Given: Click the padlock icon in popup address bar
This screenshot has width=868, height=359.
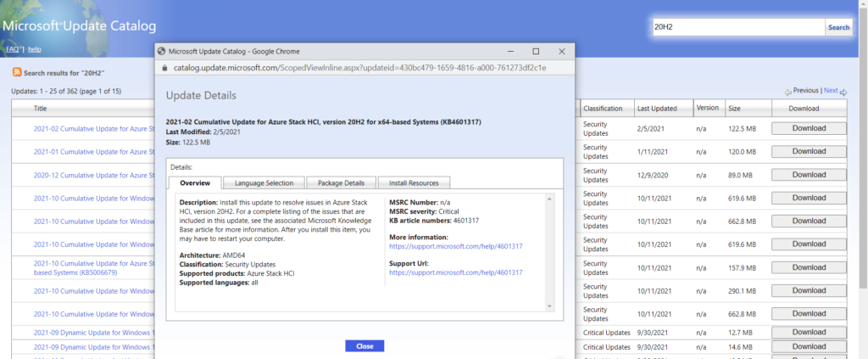Looking at the screenshot, I should point(164,68).
